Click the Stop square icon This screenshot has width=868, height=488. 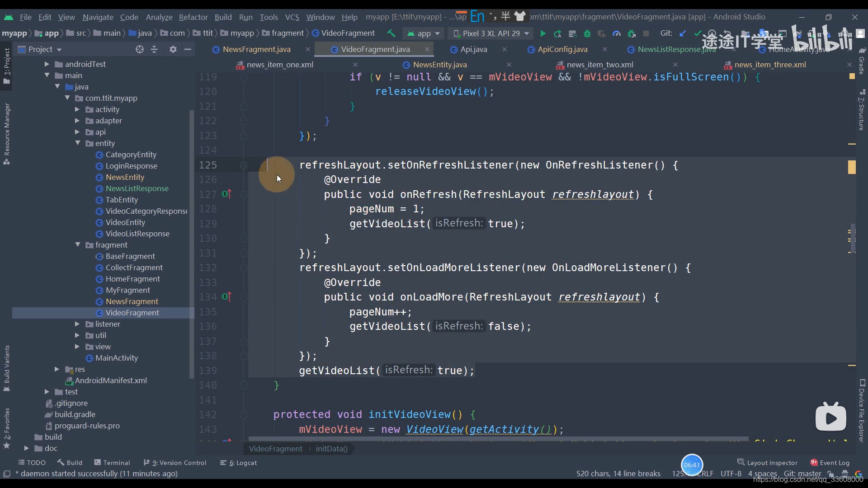(x=646, y=33)
